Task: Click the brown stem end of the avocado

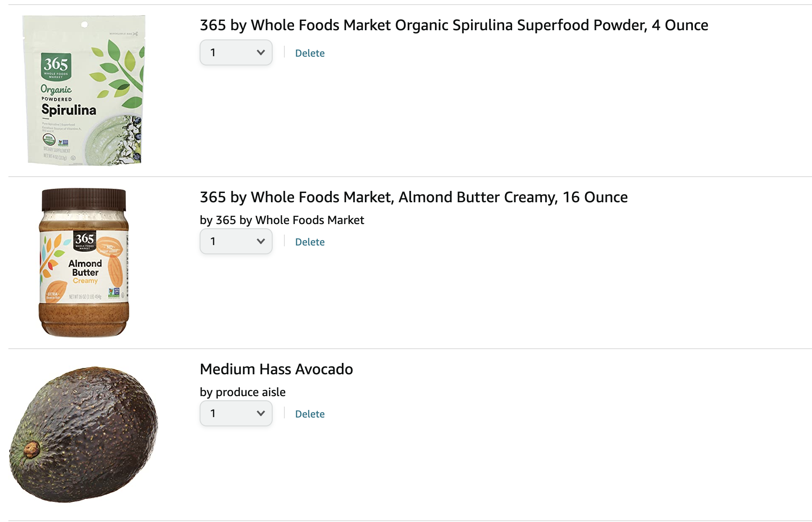Action: [31, 449]
